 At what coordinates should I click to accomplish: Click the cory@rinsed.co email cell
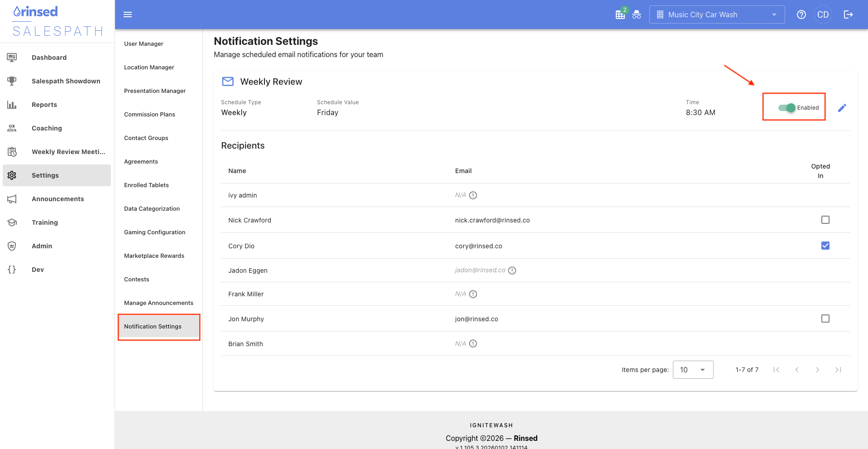pyautogui.click(x=479, y=246)
